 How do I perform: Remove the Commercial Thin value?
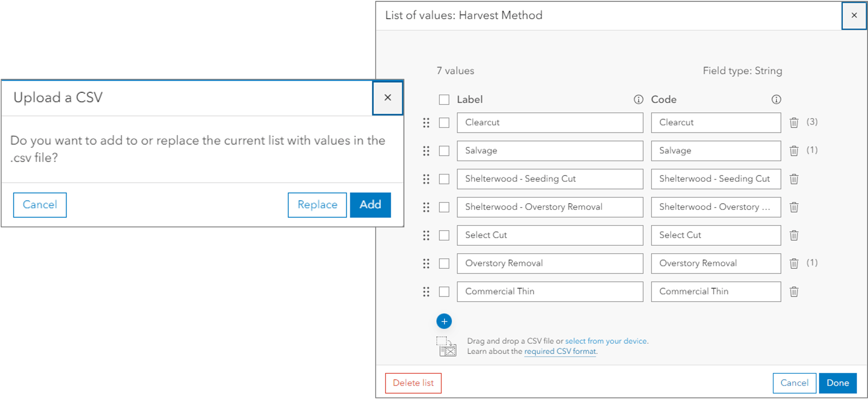[794, 291]
